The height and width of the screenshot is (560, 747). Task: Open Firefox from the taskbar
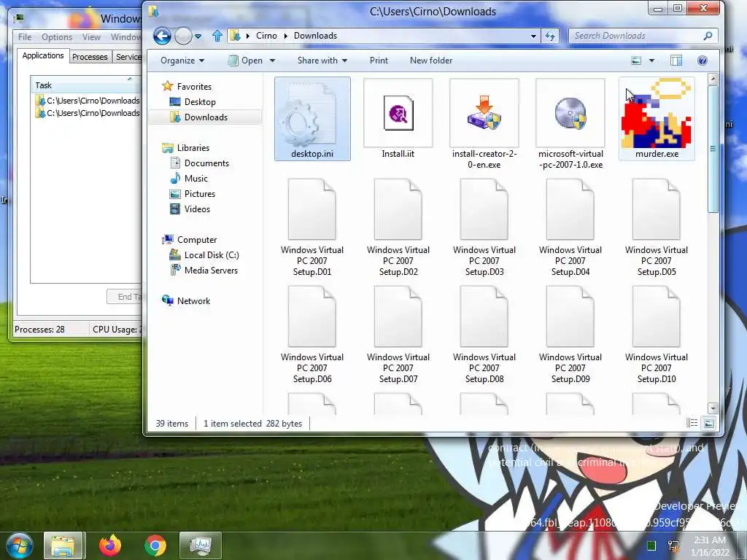[110, 545]
